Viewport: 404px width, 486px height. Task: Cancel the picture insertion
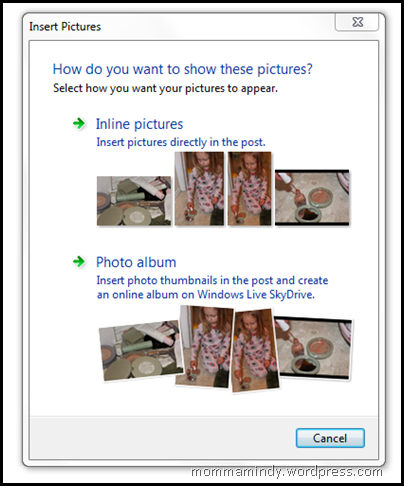pyautogui.click(x=330, y=438)
